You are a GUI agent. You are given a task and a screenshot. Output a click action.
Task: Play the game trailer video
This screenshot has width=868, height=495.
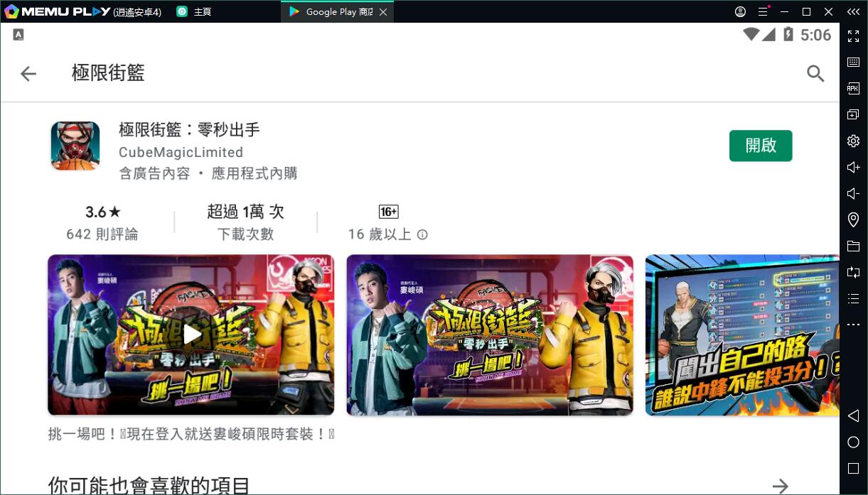coord(191,334)
